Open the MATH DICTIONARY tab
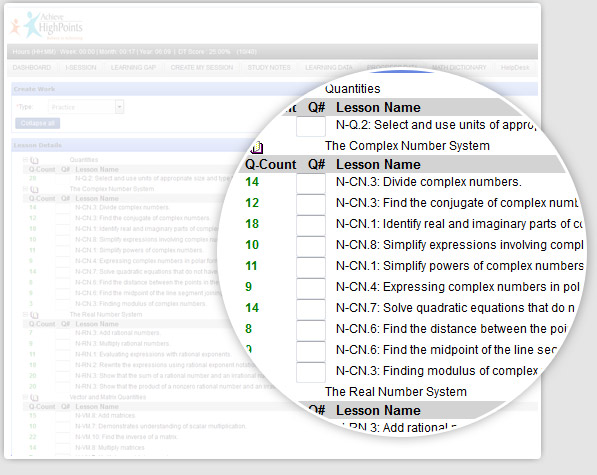597x475 pixels. pyautogui.click(x=459, y=67)
